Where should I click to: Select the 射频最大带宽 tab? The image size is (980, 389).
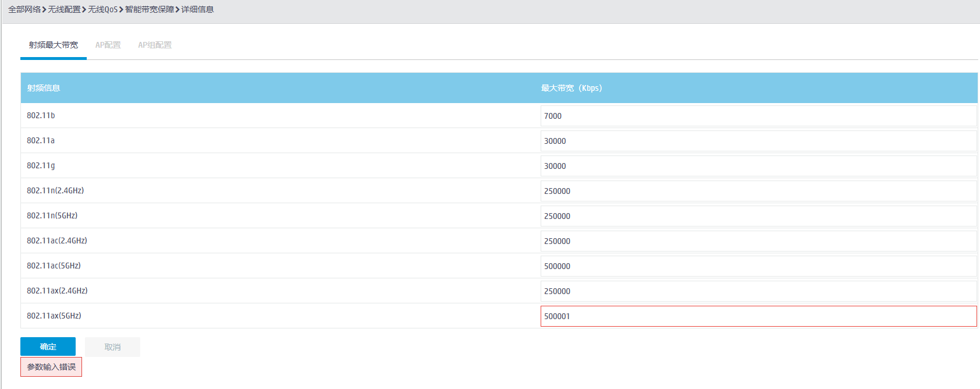(x=54, y=45)
